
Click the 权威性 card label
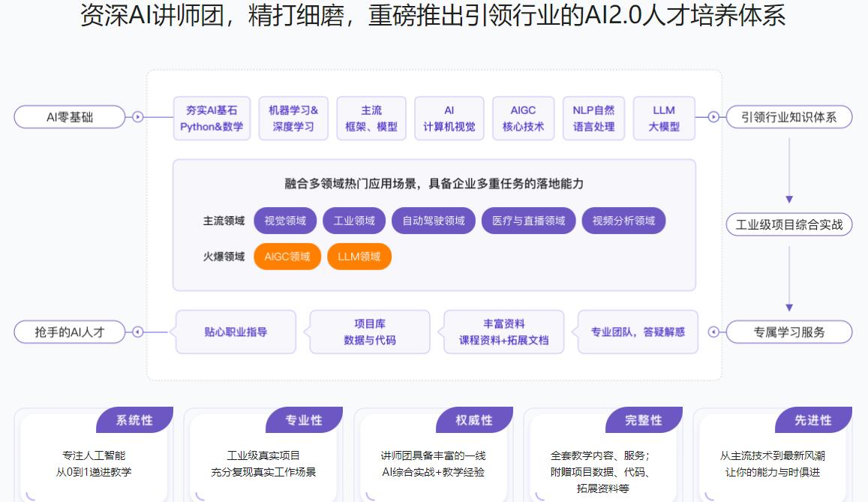[x=474, y=420]
